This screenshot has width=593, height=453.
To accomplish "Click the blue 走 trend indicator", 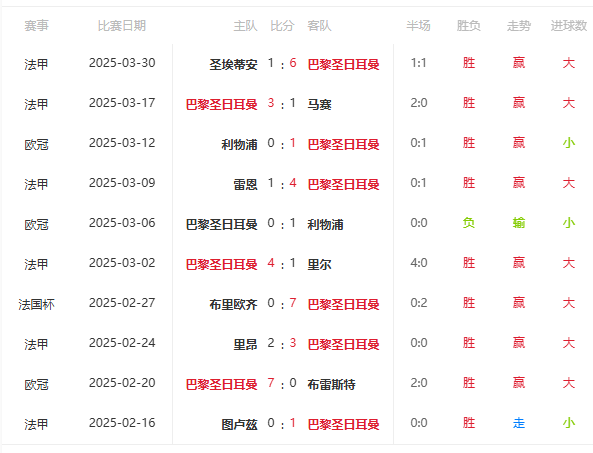I will 518,423.
